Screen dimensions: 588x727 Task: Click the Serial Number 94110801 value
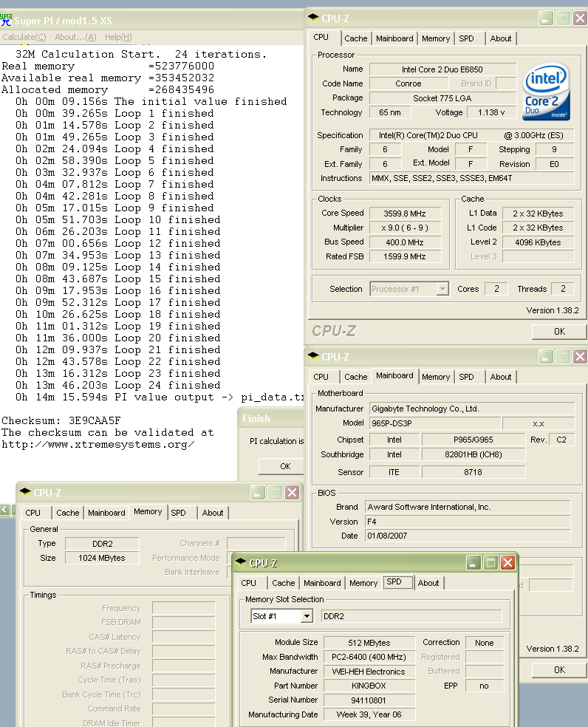click(369, 700)
